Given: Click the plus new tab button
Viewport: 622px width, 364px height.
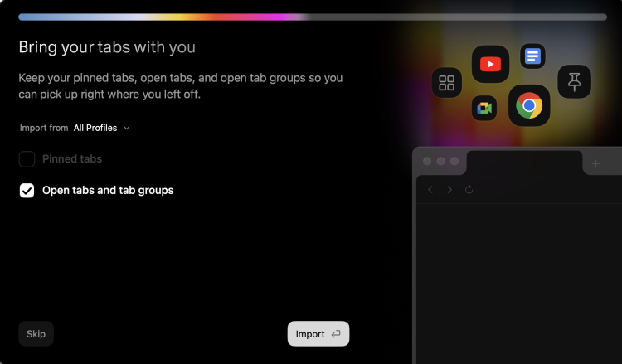Looking at the screenshot, I should (595, 163).
